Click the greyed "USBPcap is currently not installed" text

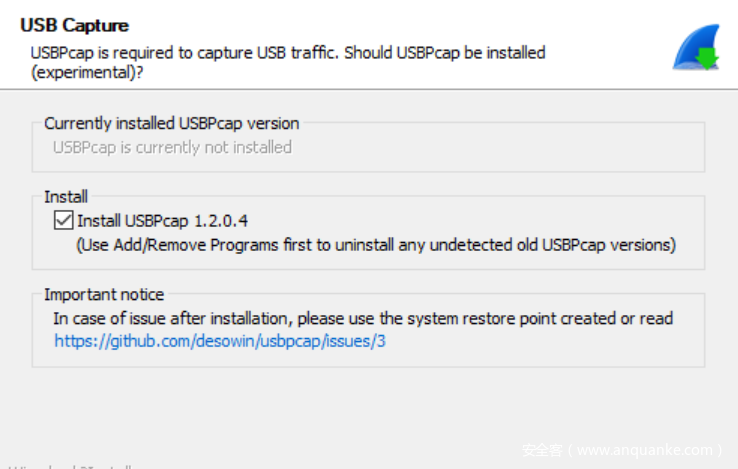point(172,148)
